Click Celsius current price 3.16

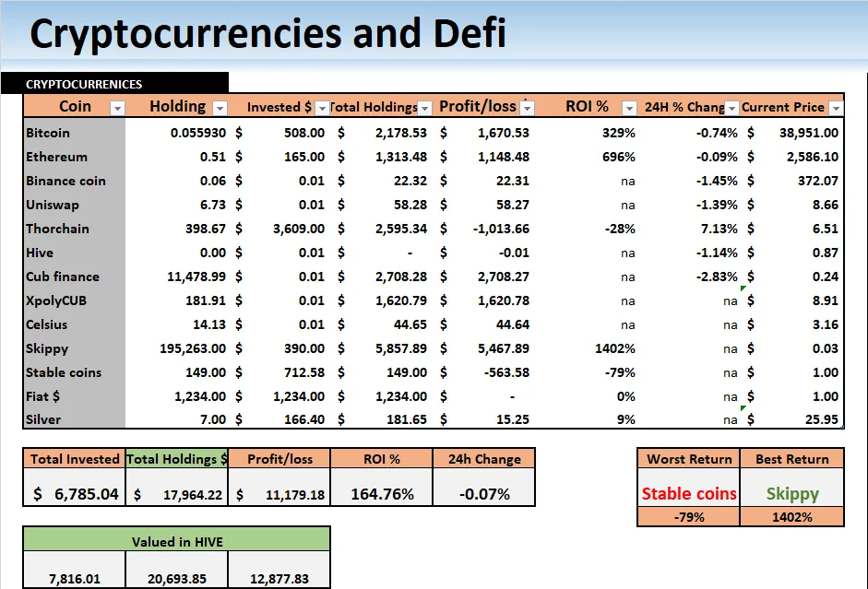coord(826,324)
